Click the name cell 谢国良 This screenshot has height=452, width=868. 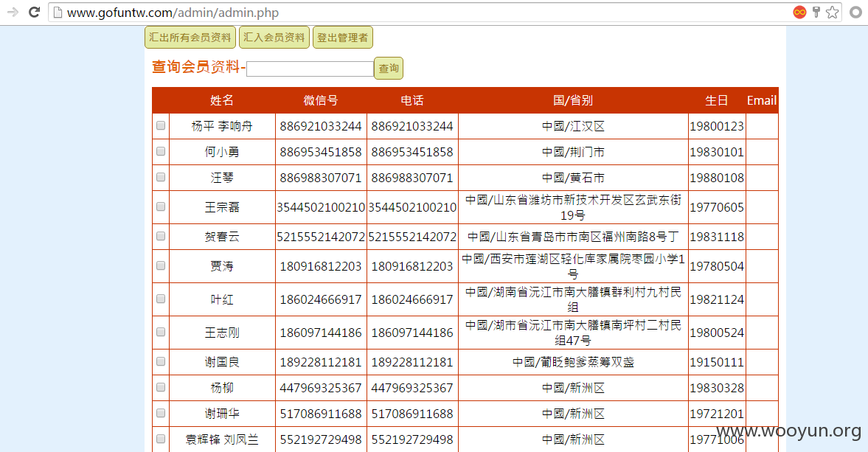click(222, 362)
